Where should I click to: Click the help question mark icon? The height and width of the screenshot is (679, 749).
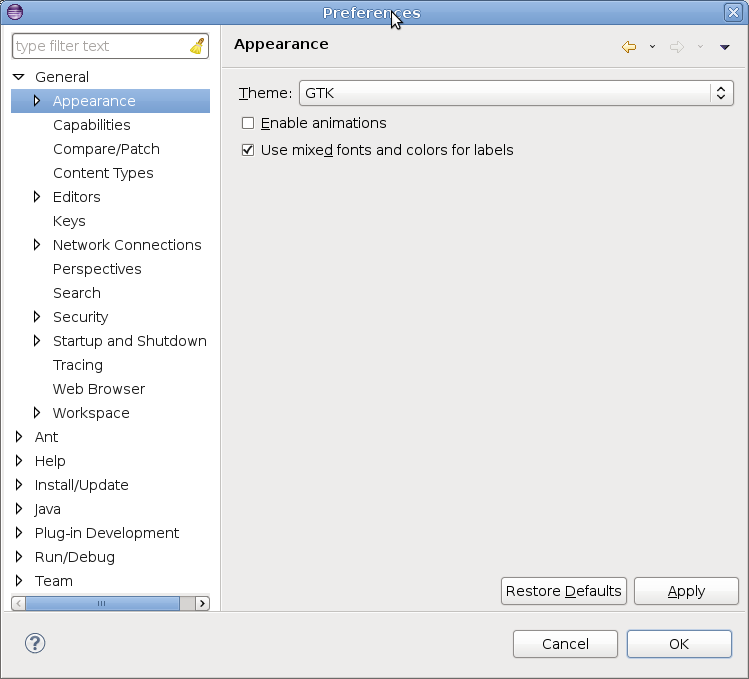point(35,643)
